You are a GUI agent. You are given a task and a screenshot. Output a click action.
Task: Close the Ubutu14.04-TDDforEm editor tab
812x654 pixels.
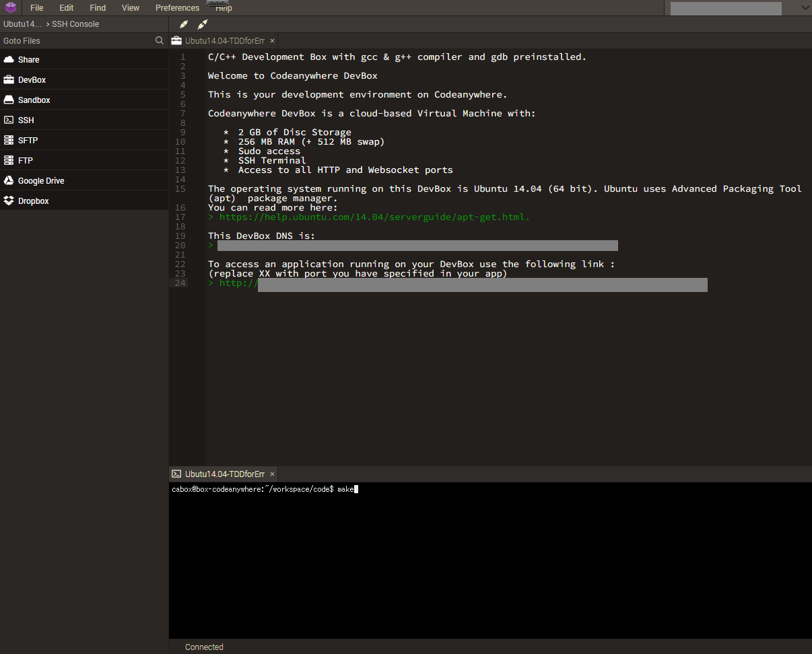coord(272,41)
